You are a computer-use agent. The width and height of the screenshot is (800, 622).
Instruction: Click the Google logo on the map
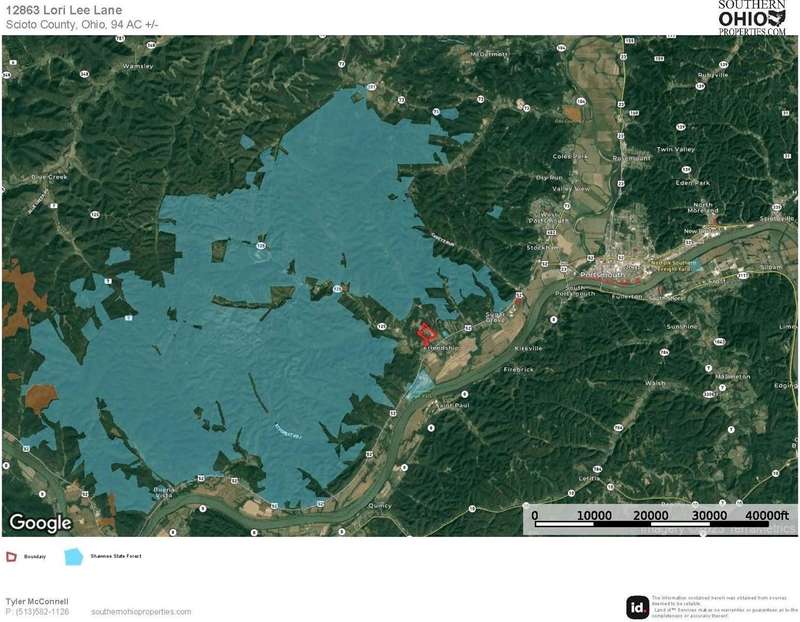click(41, 523)
